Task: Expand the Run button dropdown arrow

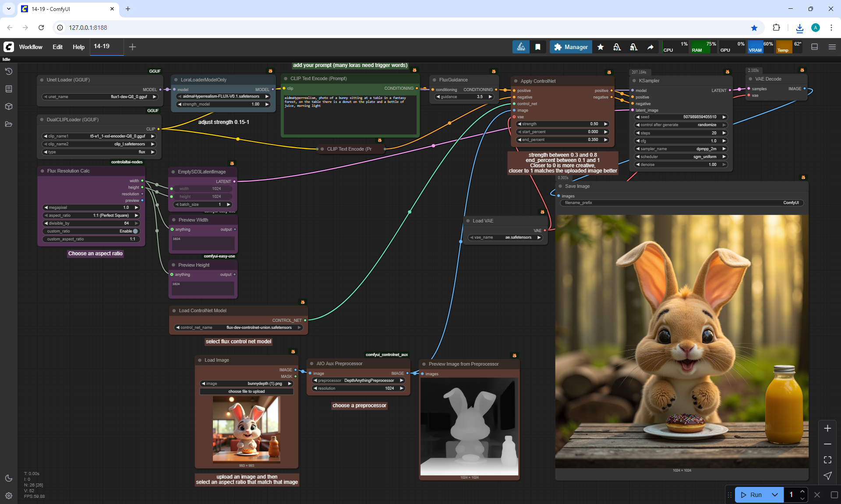Action: pos(774,495)
